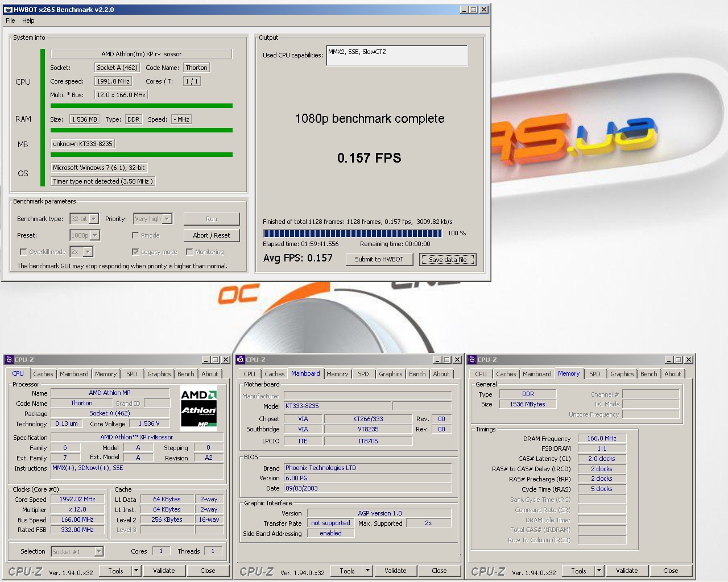Viewport: 728px width, 582px height.
Task: Click Close button in CPU-Z Mainboard window
Action: click(x=439, y=571)
